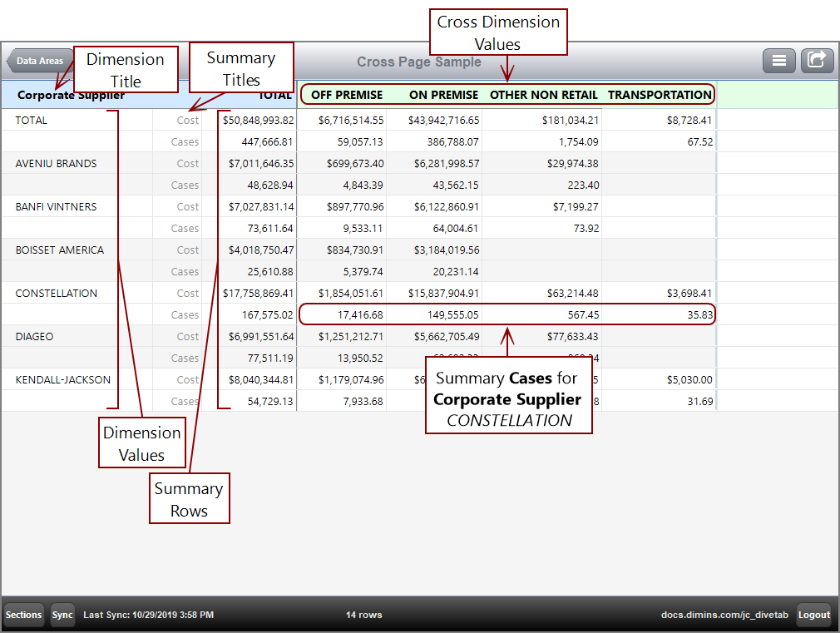Select the ON PREMISE column header
Screen dimensions: 840x633
click(x=443, y=95)
